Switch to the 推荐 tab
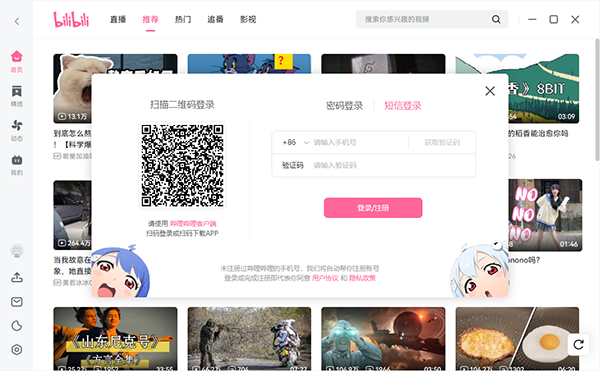The image size is (600, 371). coord(150,20)
